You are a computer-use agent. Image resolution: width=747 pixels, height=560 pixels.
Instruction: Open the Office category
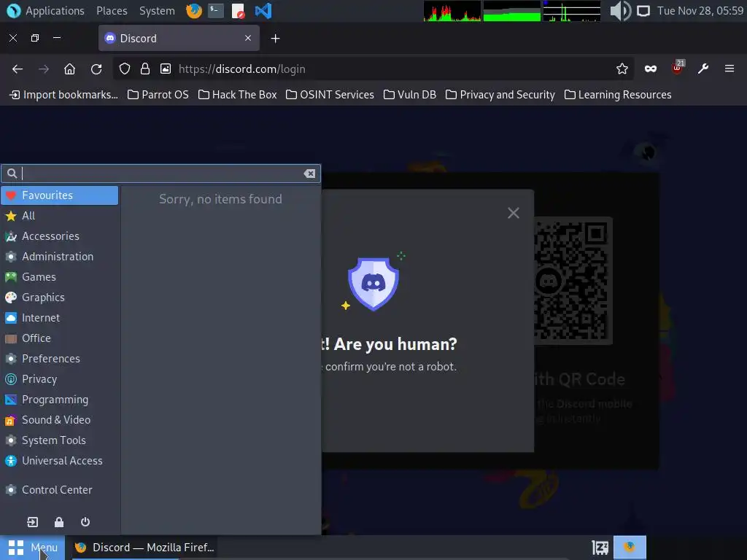coord(60,338)
